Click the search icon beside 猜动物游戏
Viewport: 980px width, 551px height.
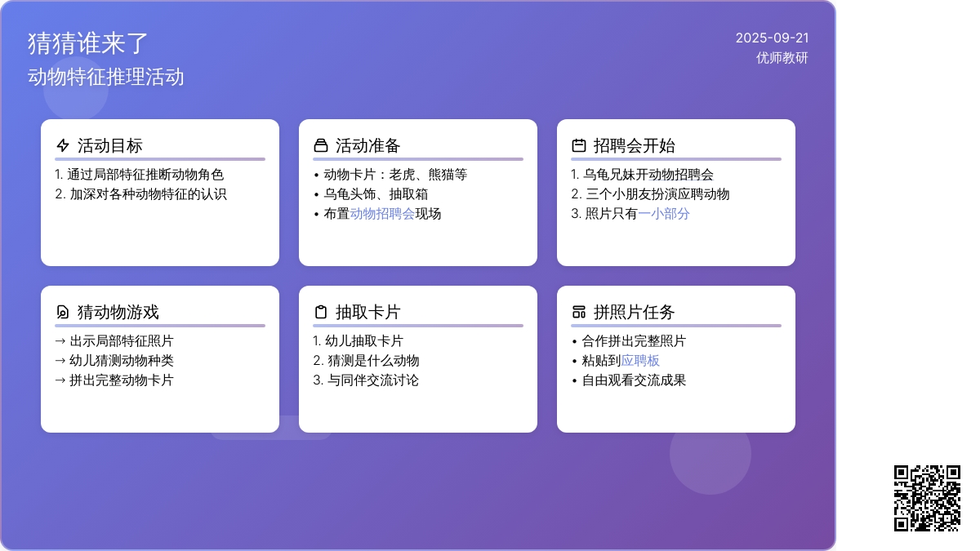tap(63, 313)
